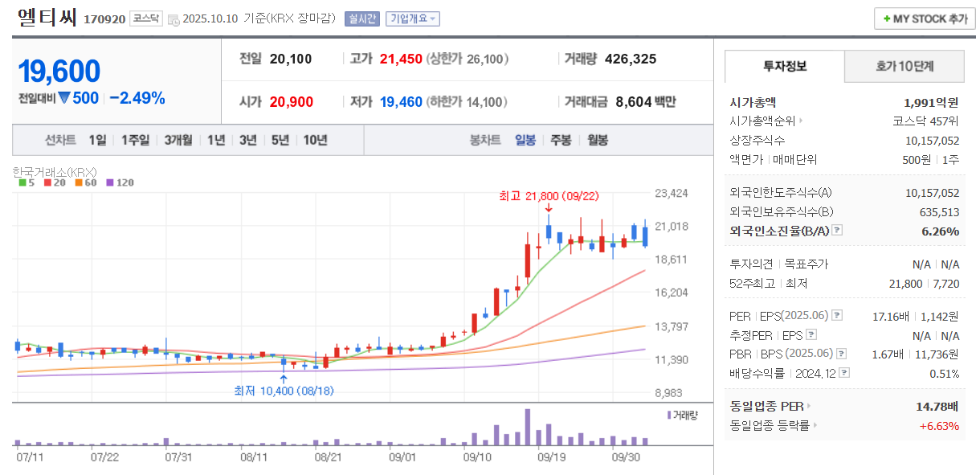Image resolution: width=980 pixels, height=475 pixels.
Task: Select the 1주일 line chart period
Action: (135, 140)
